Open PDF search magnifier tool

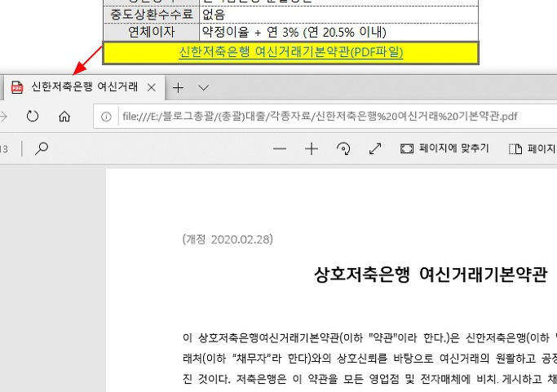42,148
